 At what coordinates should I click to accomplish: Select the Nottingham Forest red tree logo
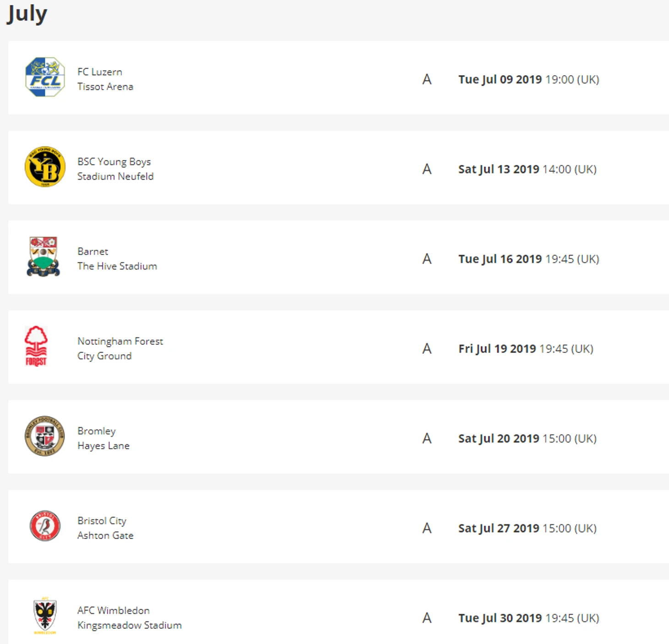coord(36,346)
